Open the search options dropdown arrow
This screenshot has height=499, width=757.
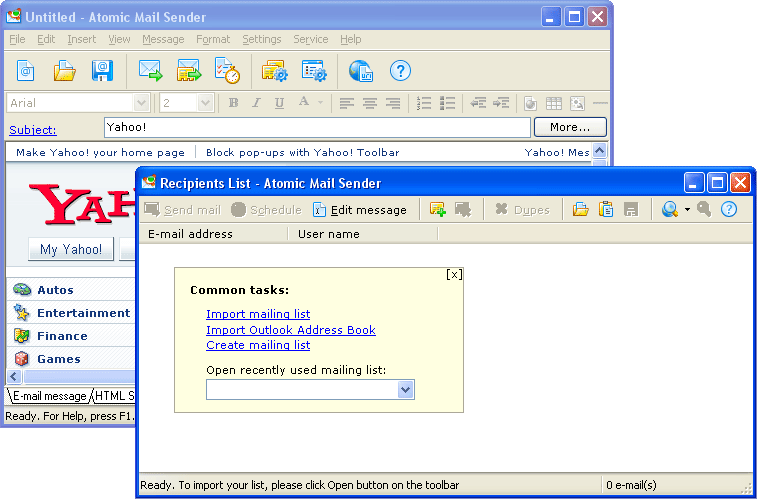click(x=687, y=209)
